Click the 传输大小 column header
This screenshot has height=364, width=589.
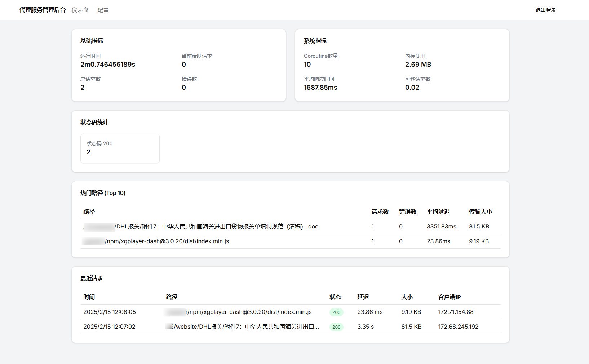tap(480, 212)
